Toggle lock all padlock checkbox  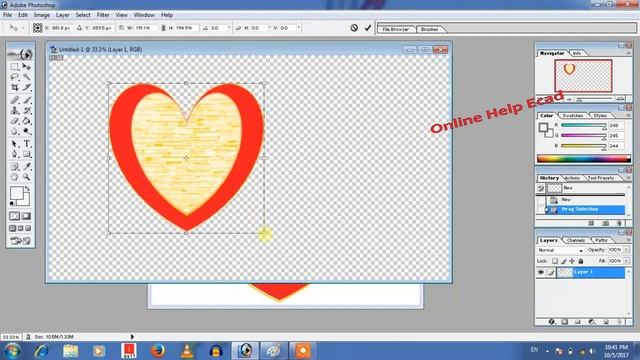coord(581,261)
